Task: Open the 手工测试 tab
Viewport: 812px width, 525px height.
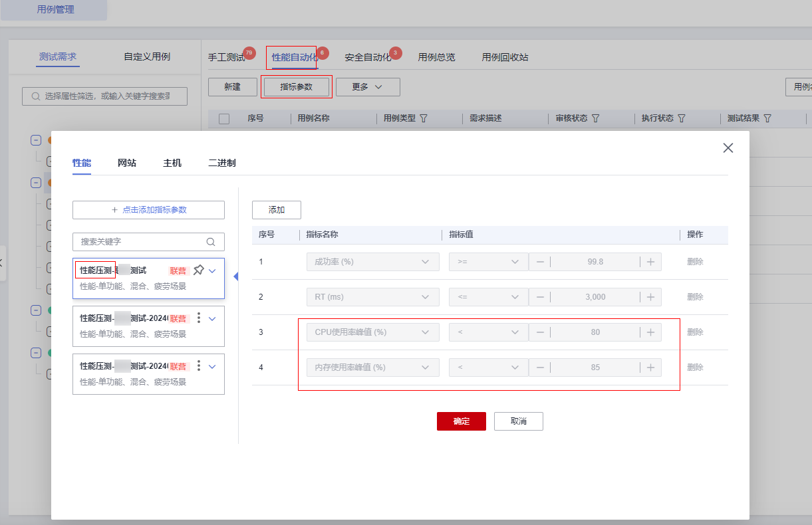Action: tap(227, 58)
